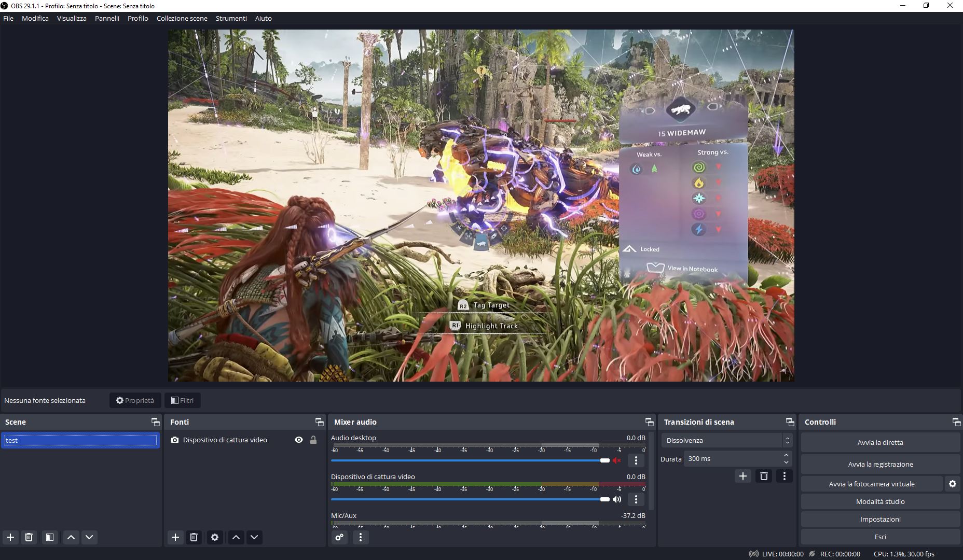This screenshot has width=963, height=560.
Task: Remove the scene transition trash icon
Action: pyautogui.click(x=764, y=476)
